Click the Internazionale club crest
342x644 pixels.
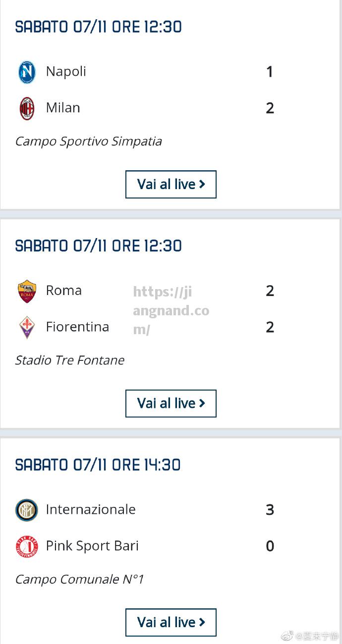(x=27, y=510)
